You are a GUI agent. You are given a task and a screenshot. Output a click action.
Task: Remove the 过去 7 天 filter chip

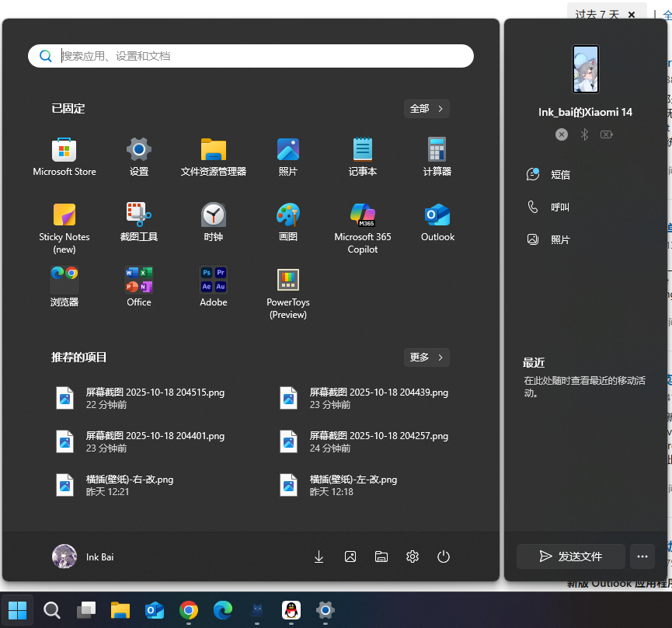[632, 15]
